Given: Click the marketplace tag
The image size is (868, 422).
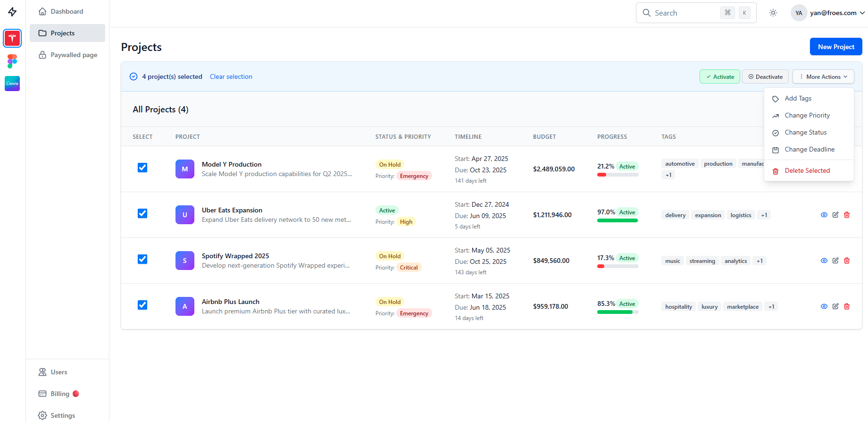Looking at the screenshot, I should pyautogui.click(x=743, y=307).
